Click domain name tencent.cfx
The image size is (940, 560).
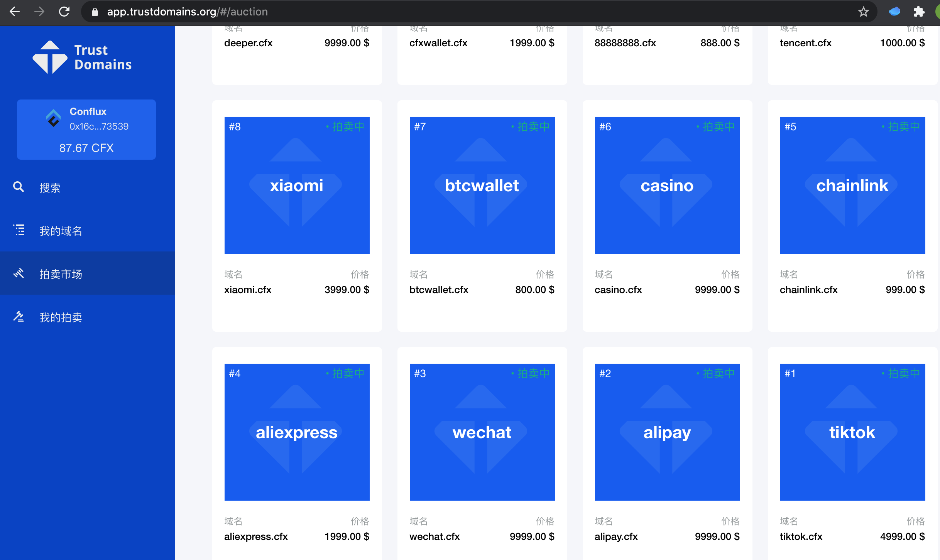806,43
